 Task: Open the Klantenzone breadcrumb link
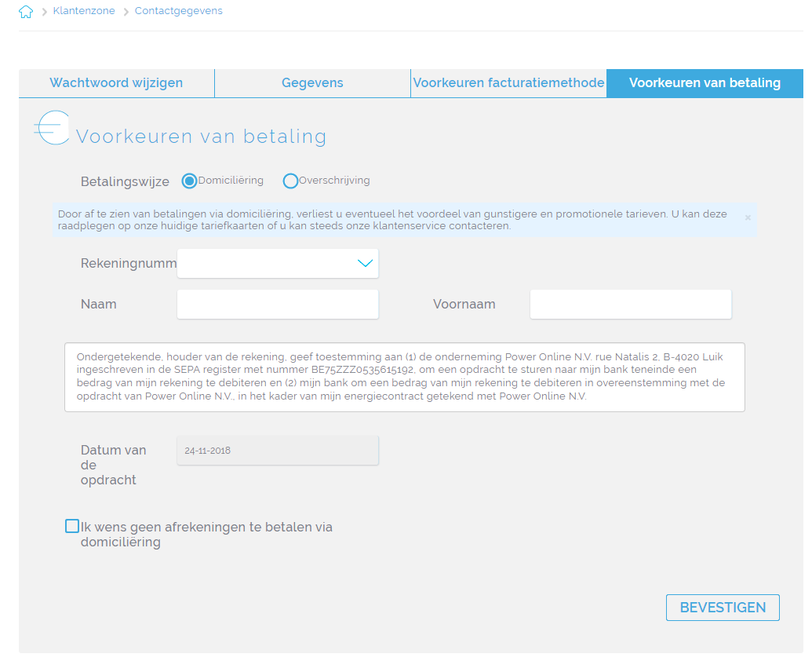(x=84, y=11)
